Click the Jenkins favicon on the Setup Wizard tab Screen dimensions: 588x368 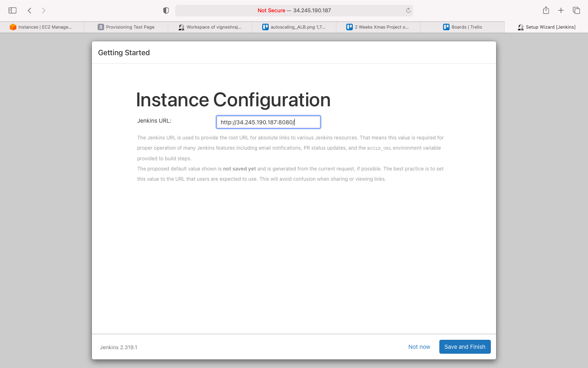click(x=521, y=27)
